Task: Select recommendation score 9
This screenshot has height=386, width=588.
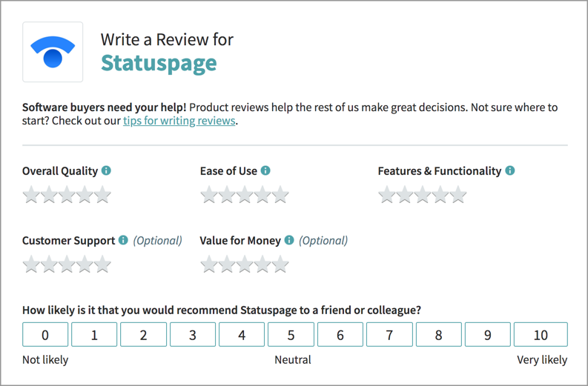Action: pos(487,334)
